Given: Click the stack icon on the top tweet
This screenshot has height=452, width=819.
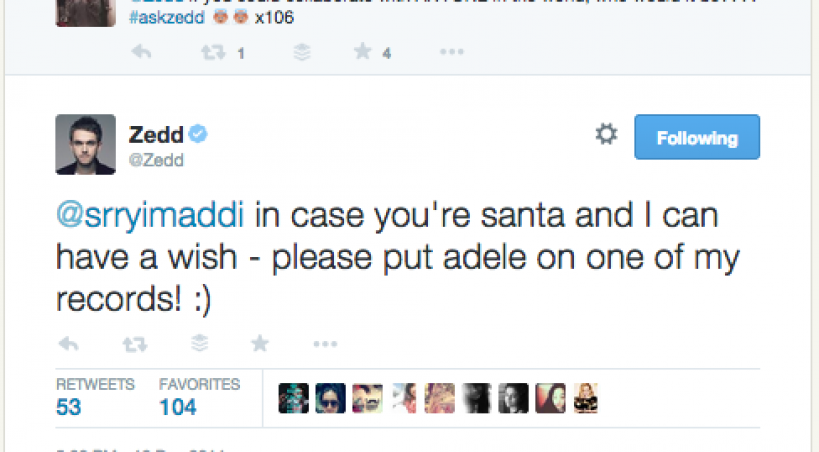Looking at the screenshot, I should pyautogui.click(x=301, y=53).
